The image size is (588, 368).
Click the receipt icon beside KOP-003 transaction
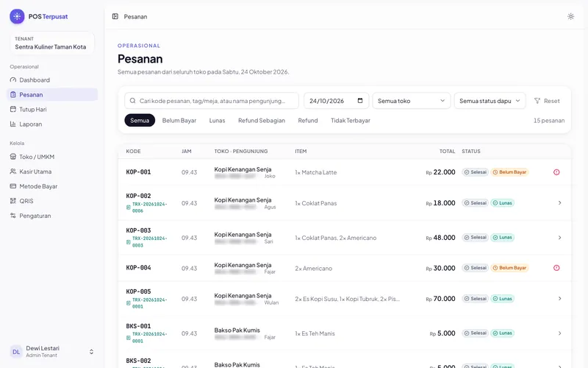click(128, 242)
